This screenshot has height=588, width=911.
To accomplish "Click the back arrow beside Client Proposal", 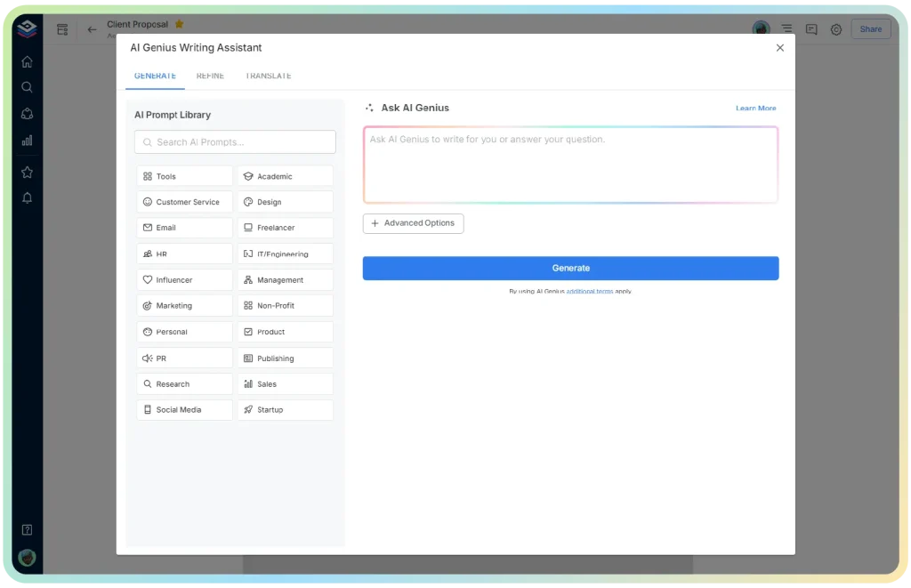I will [92, 29].
